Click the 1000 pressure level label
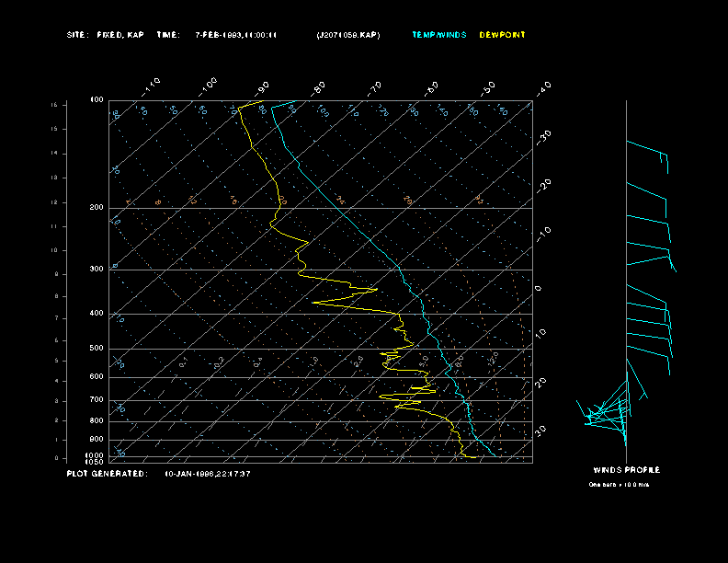The width and height of the screenshot is (728, 563). point(96,454)
